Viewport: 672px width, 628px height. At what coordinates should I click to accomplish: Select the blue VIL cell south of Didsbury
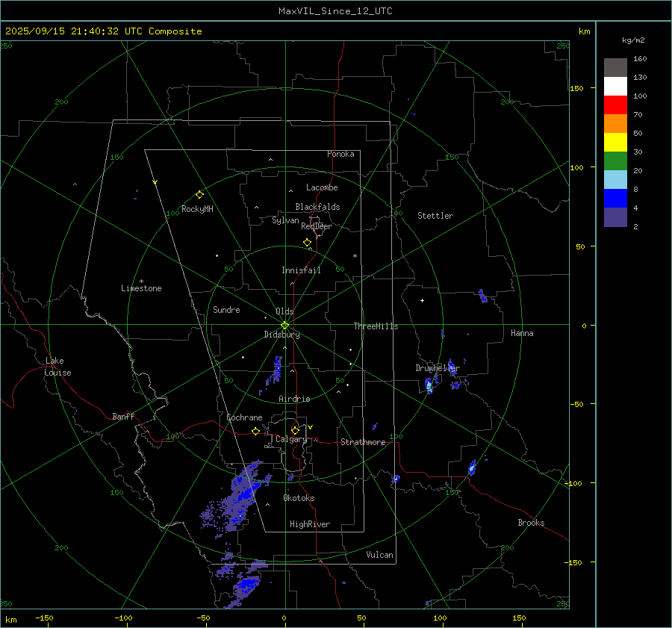(x=277, y=370)
